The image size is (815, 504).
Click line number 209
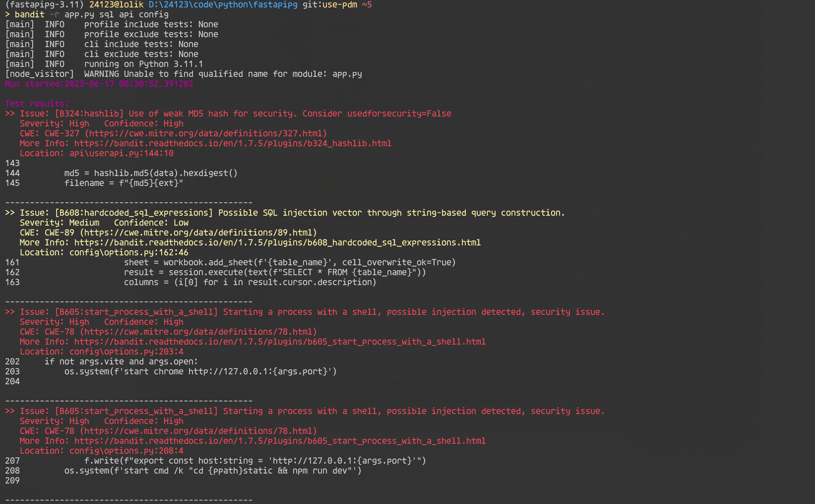pyautogui.click(x=12, y=481)
